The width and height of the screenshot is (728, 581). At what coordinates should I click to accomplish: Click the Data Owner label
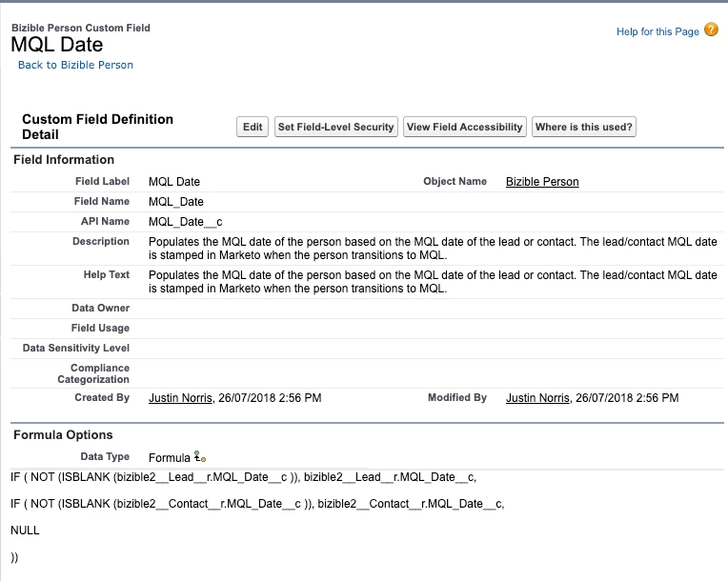(101, 309)
